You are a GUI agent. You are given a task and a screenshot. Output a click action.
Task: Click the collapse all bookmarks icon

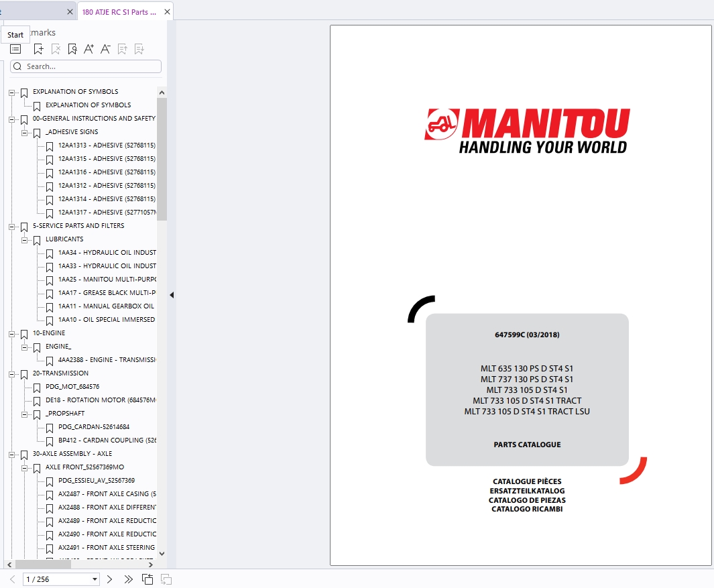(139, 49)
